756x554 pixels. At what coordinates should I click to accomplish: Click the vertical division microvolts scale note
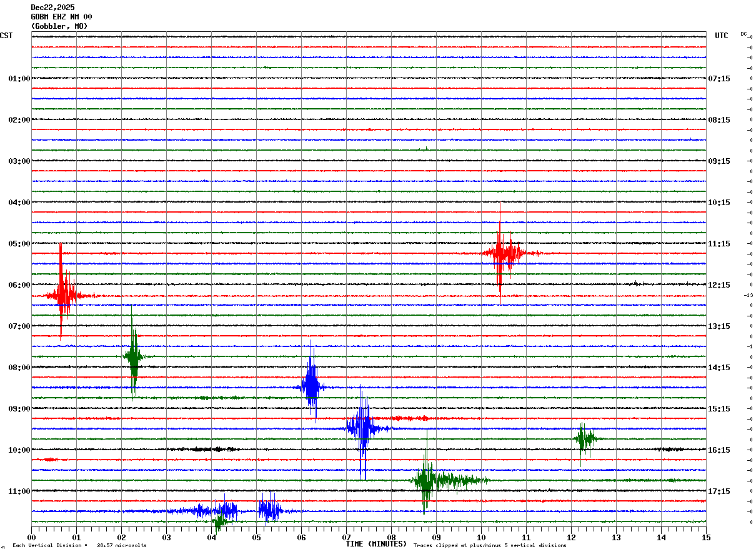(79, 545)
